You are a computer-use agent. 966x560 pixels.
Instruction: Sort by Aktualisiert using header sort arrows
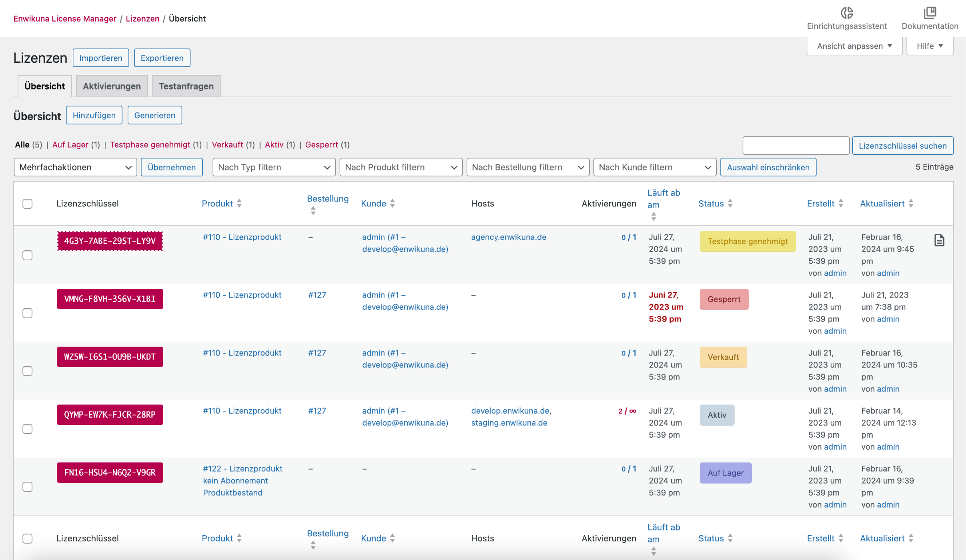(911, 203)
